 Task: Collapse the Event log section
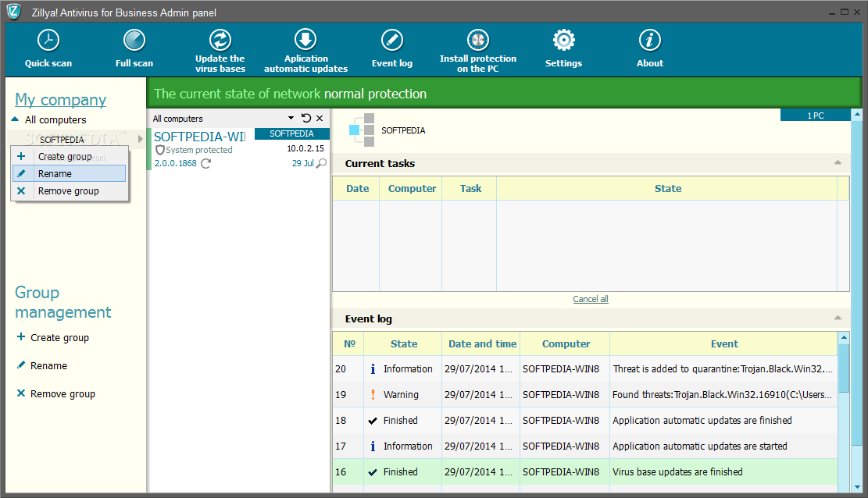point(838,318)
